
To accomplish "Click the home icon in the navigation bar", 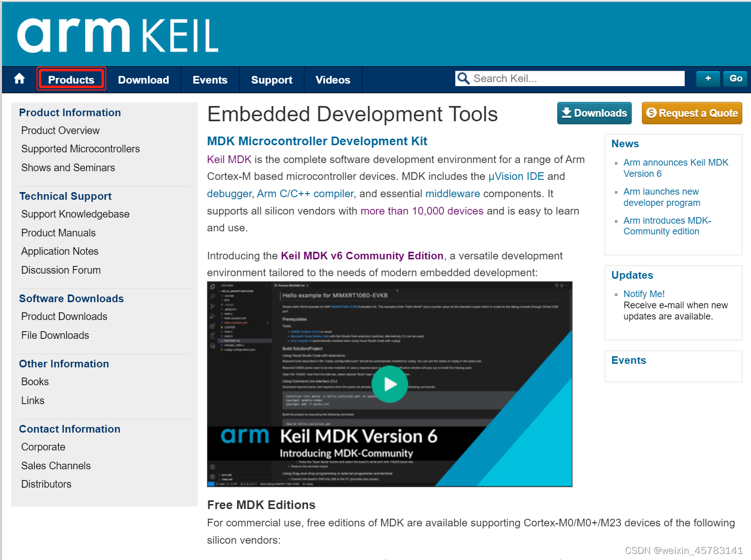I will point(19,78).
